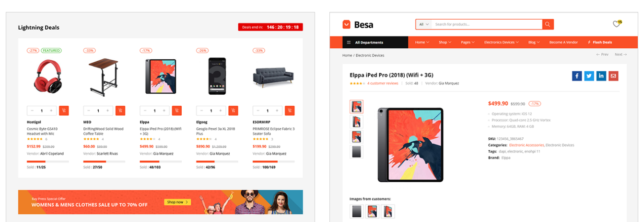Increase the quantity of the PRIMROSE sofa
This screenshot has height=222, width=644.
277,111
